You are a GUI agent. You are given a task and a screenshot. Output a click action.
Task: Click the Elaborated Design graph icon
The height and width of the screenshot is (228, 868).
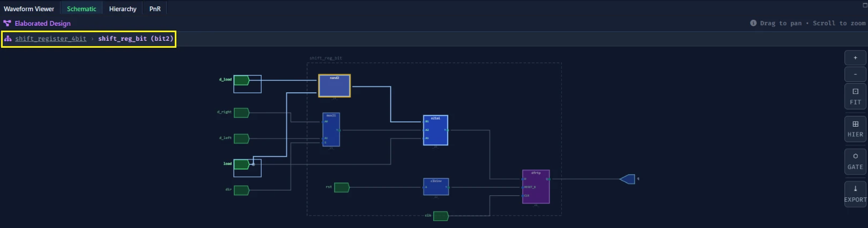point(7,23)
